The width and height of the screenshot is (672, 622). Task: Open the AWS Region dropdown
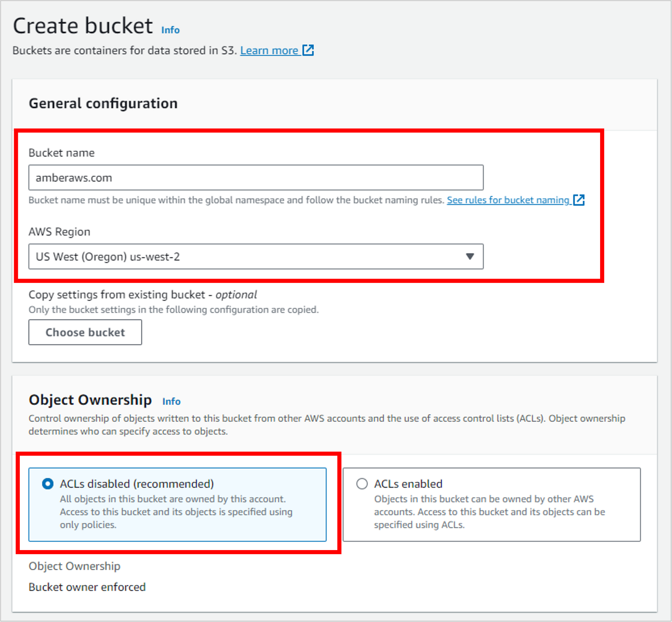click(x=256, y=256)
